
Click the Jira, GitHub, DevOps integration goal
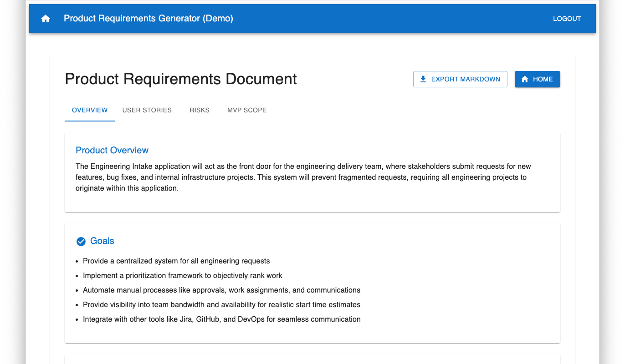[x=221, y=319]
